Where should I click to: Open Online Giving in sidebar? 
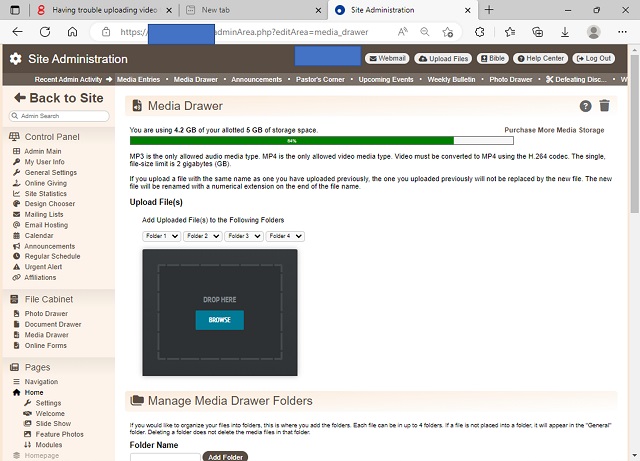click(46, 183)
